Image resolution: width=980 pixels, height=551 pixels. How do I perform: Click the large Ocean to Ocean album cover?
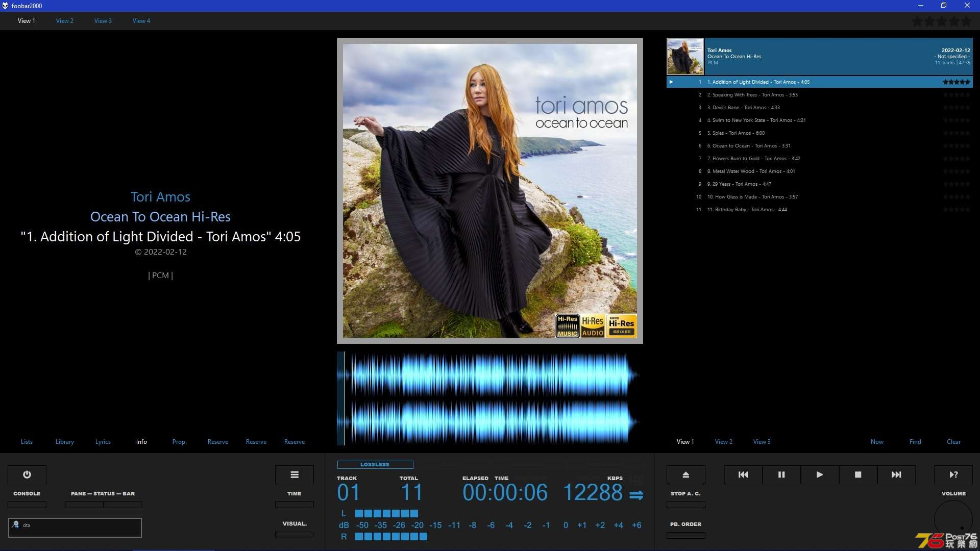click(490, 191)
